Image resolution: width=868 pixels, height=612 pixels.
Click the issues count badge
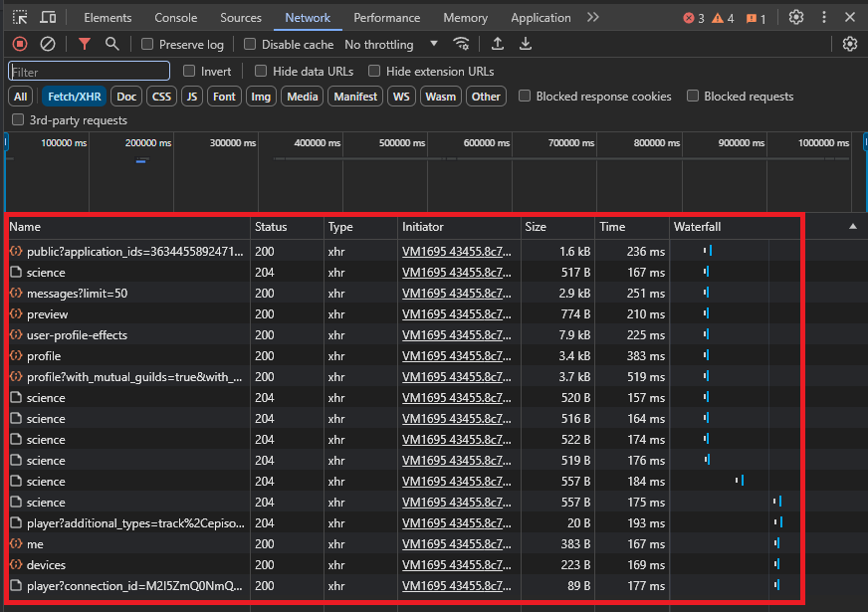(756, 18)
